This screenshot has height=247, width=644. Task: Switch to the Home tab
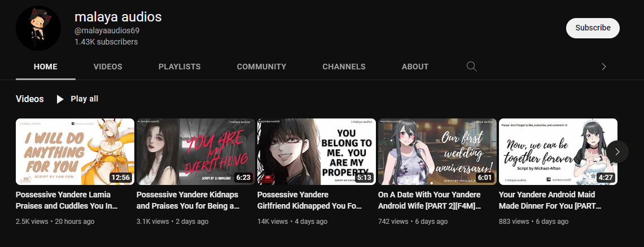tap(46, 67)
